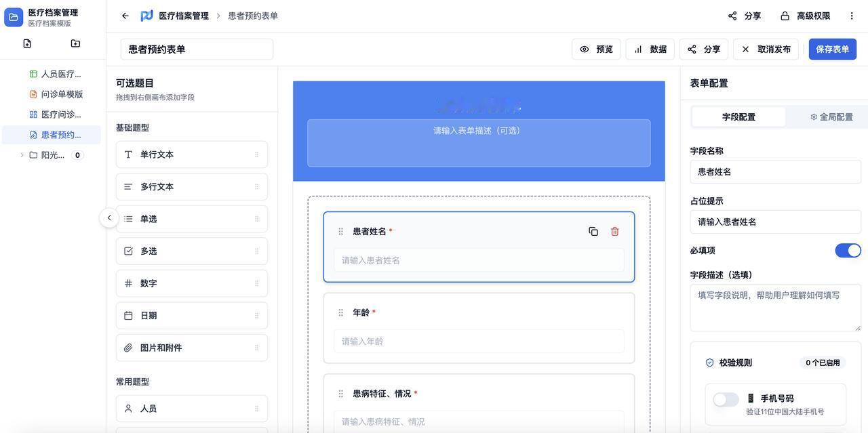Screen dimensions: 868x433
Task: Collapse the 可选题目 panel with chevron button
Action: (x=109, y=218)
